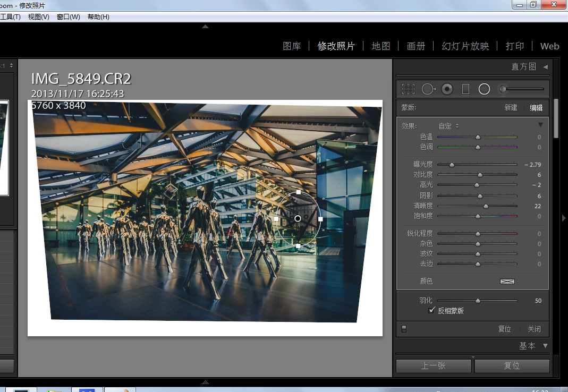The width and height of the screenshot is (568, 392).
Task: Open the navigator zoom ratio dropdown
Action: click(x=11, y=65)
